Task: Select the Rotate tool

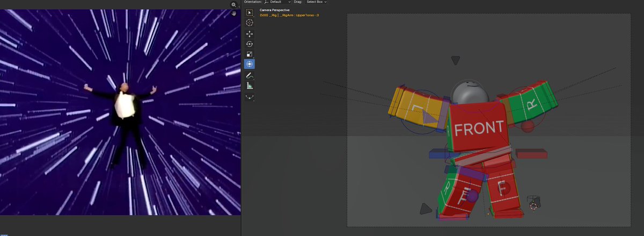Action: [250, 44]
